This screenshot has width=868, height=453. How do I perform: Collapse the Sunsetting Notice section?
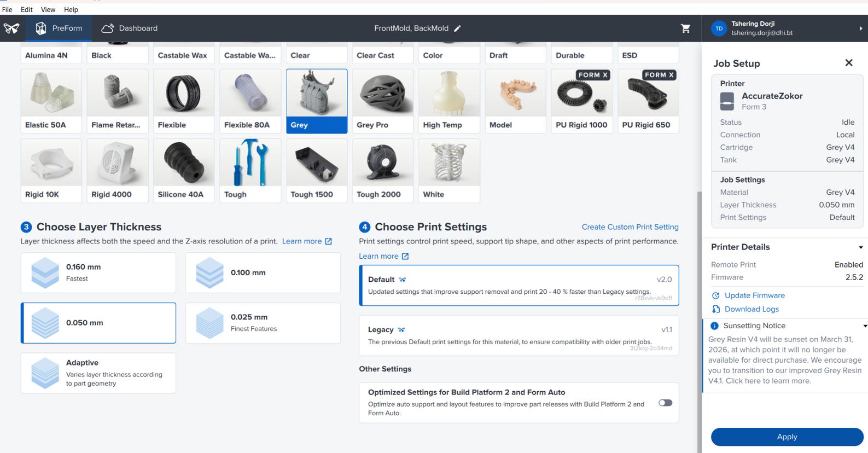(865, 326)
